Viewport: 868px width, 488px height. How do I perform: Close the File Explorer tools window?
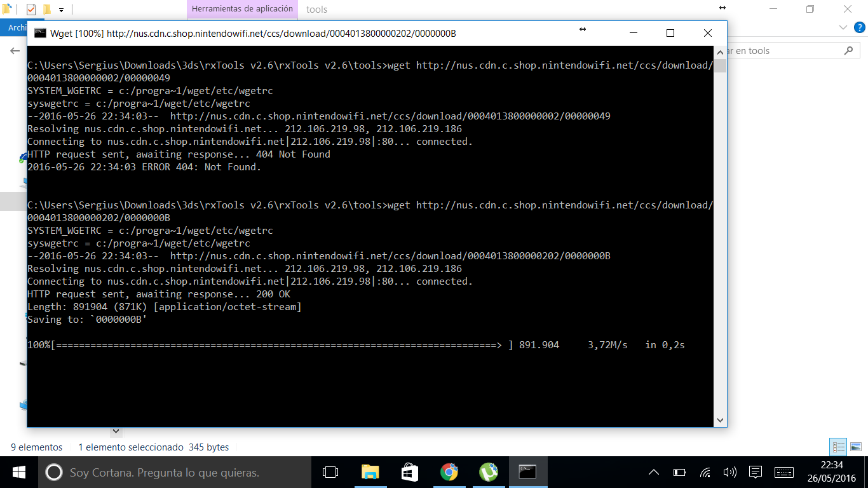(x=848, y=9)
